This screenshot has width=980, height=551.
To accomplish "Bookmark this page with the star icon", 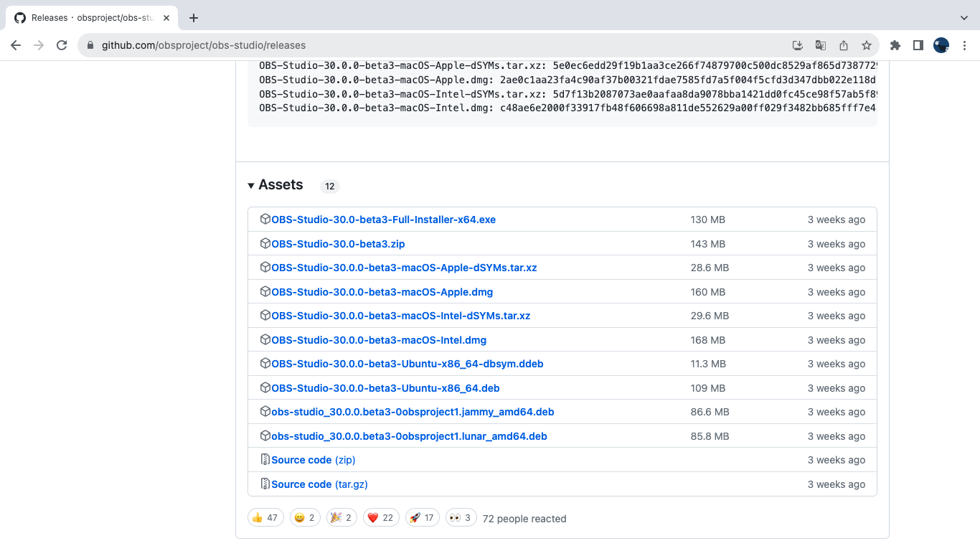I will (867, 45).
